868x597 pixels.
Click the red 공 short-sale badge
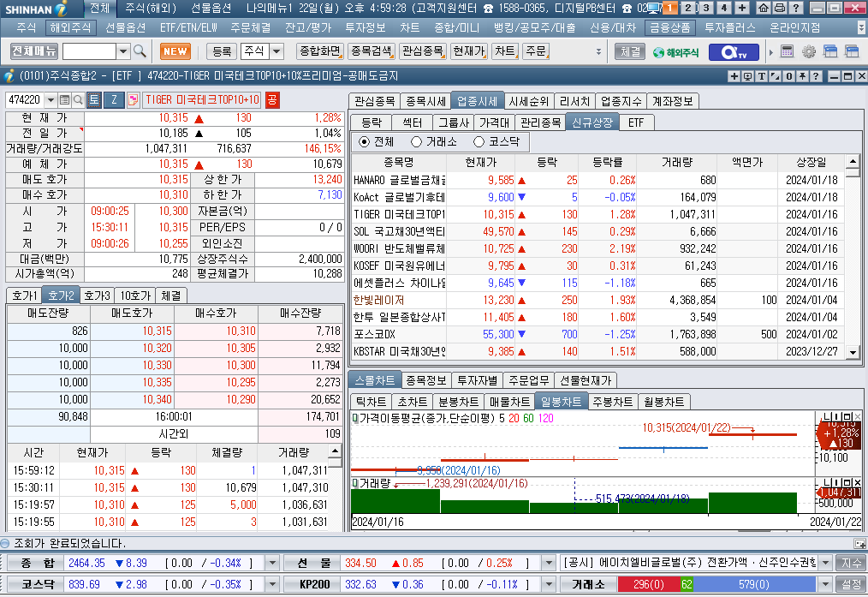coord(272,99)
